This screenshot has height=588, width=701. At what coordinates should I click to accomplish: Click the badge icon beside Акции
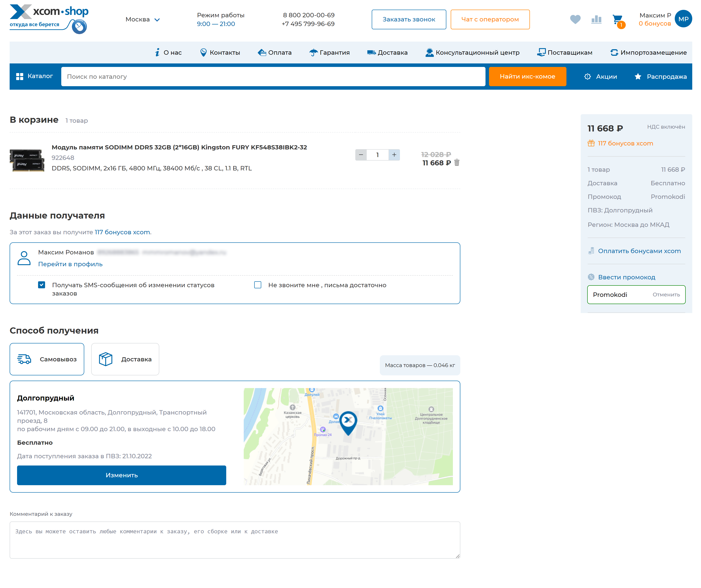pyautogui.click(x=587, y=76)
